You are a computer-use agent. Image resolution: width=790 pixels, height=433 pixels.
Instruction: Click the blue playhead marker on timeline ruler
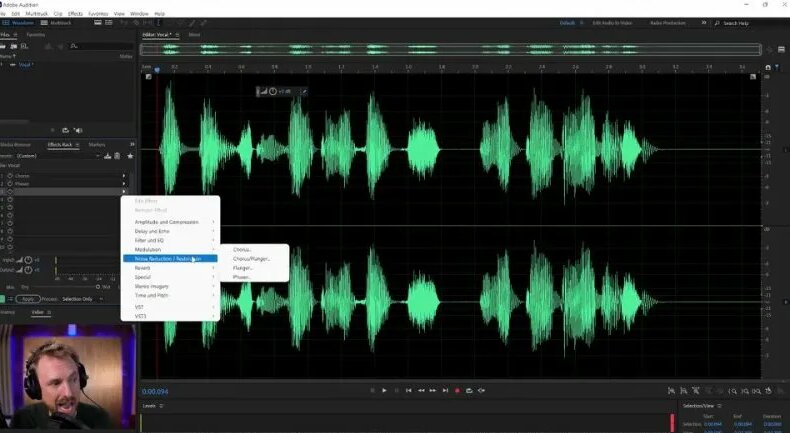pyautogui.click(x=157, y=70)
